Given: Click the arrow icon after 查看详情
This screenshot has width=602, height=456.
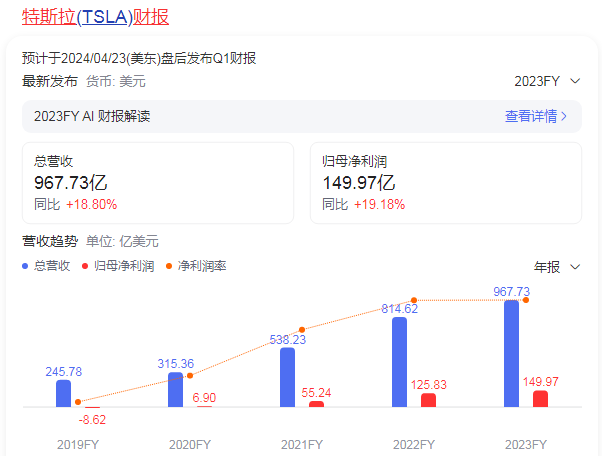Looking at the screenshot, I should point(564,116).
